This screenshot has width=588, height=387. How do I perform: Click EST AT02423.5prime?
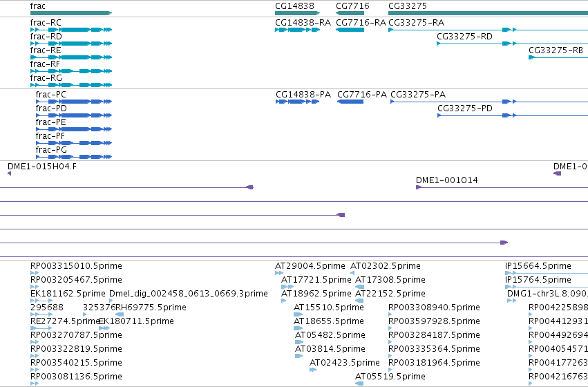click(x=313, y=370)
